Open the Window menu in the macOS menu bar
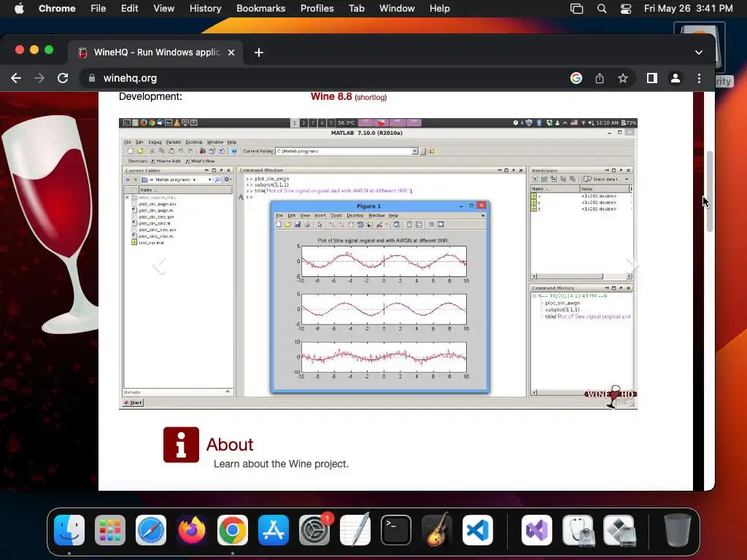747x560 pixels. click(x=397, y=9)
